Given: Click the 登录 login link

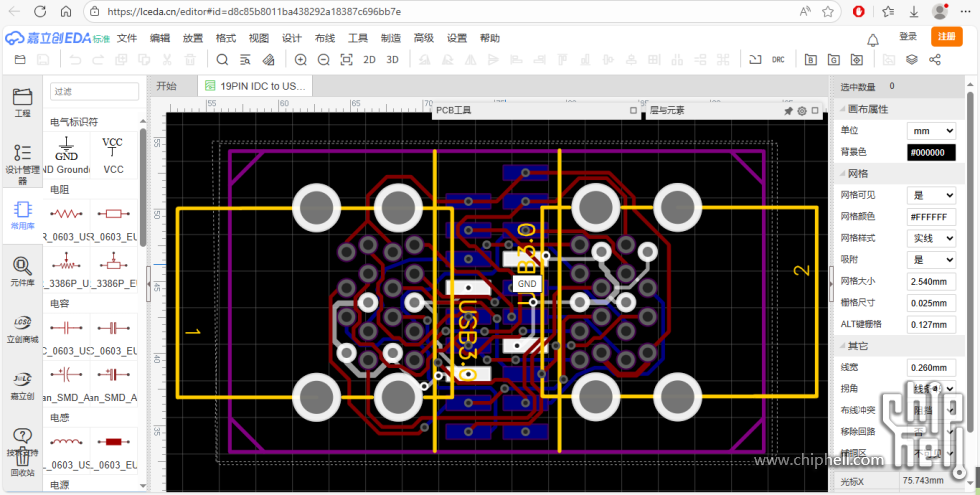Looking at the screenshot, I should (x=908, y=37).
